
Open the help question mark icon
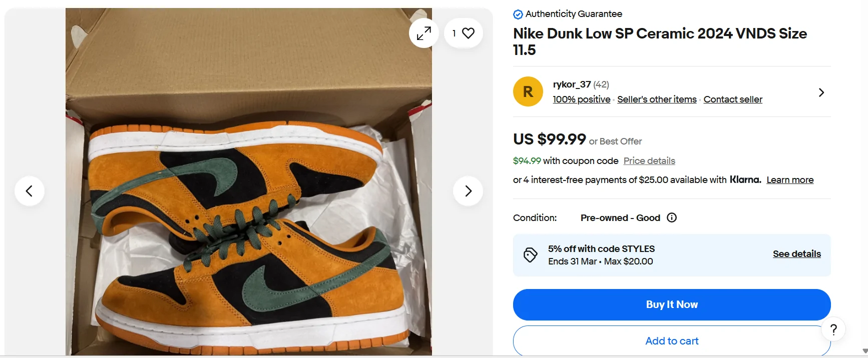(833, 328)
